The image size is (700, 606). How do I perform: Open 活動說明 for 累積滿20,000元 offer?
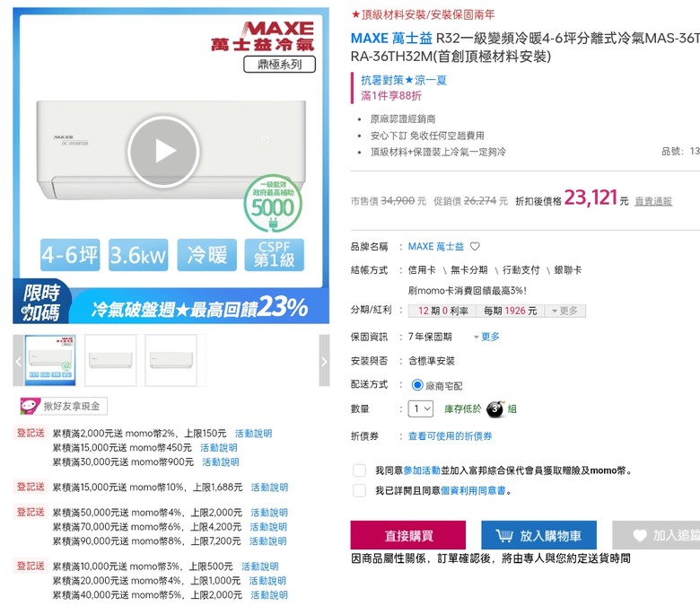pos(267,581)
